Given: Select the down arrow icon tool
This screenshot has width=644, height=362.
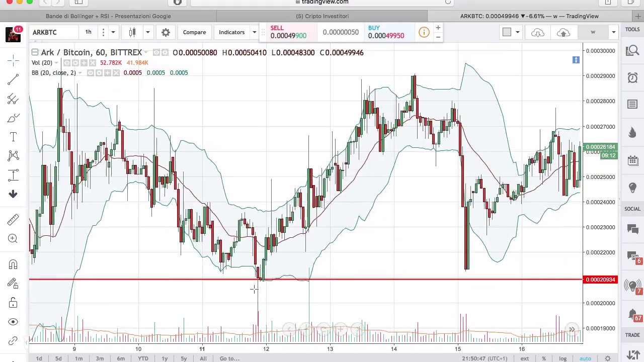Looking at the screenshot, I should coord(13,194).
